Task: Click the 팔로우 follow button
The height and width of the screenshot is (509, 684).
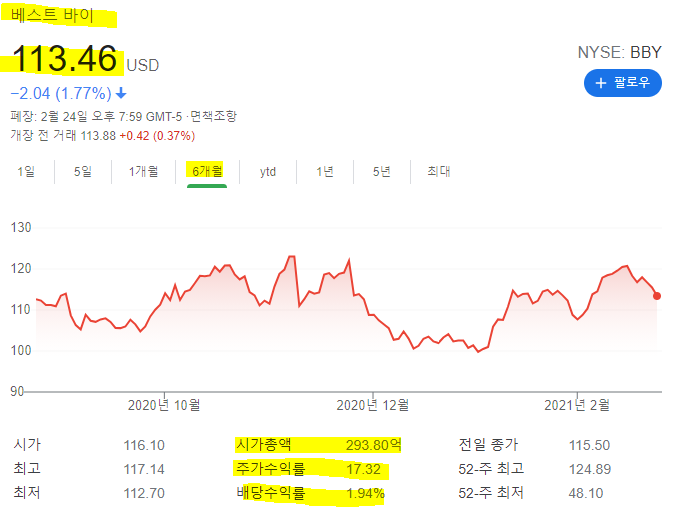Action: (x=622, y=83)
